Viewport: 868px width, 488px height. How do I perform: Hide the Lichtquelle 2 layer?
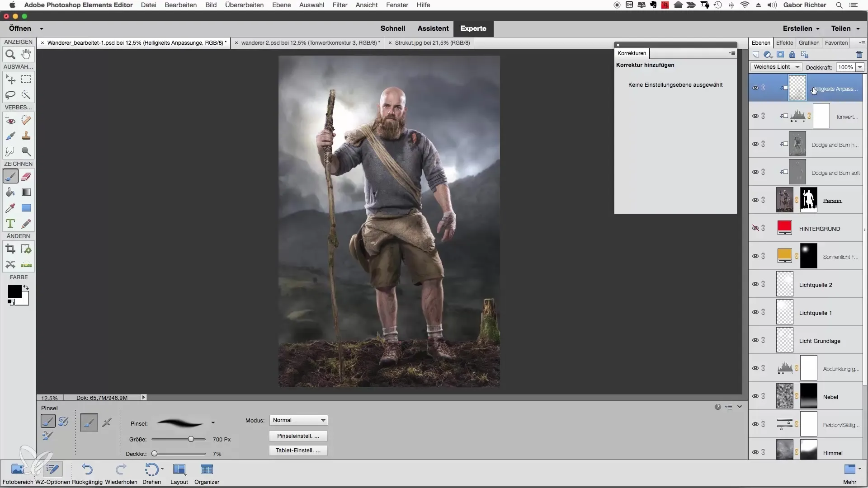pos(755,284)
